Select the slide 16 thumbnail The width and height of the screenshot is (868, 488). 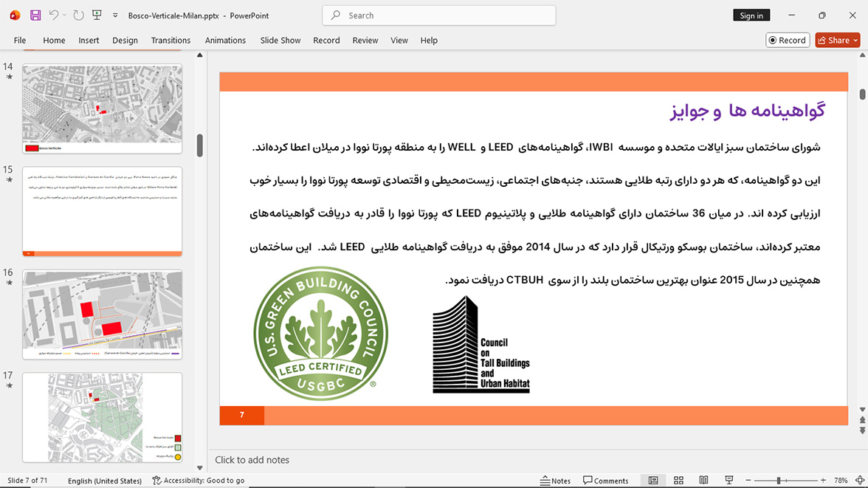coord(102,315)
